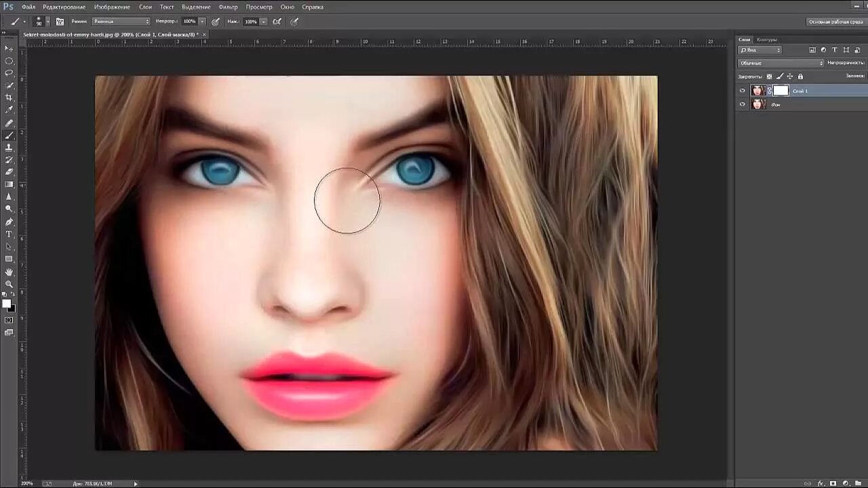Toggle lock transparent pixels
The image size is (868, 488).
(769, 77)
